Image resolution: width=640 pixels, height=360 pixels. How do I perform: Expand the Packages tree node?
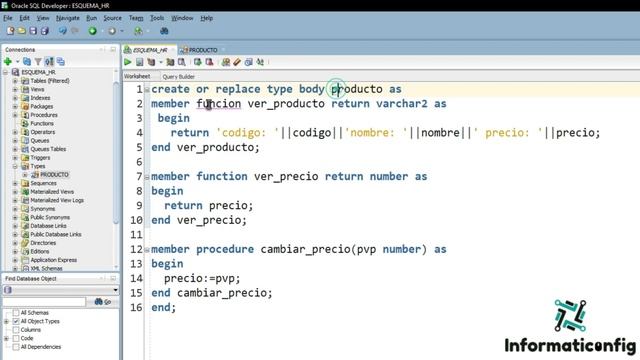pos(15,107)
